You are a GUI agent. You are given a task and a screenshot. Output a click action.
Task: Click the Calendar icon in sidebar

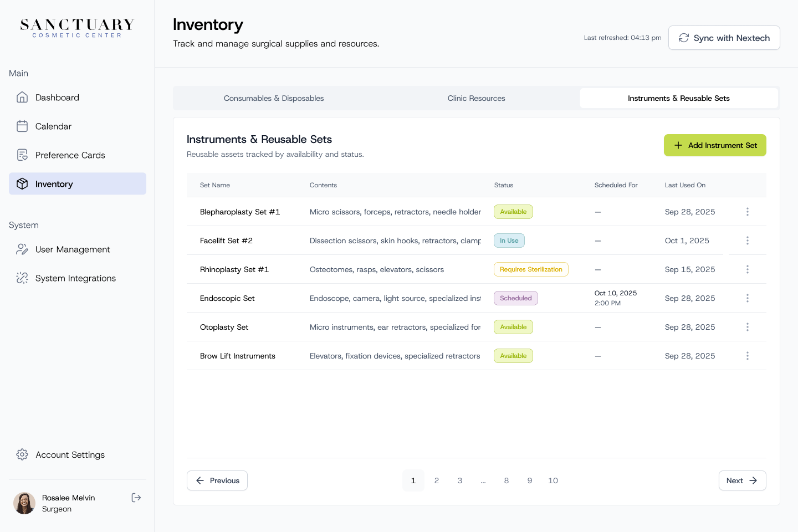pos(22,126)
